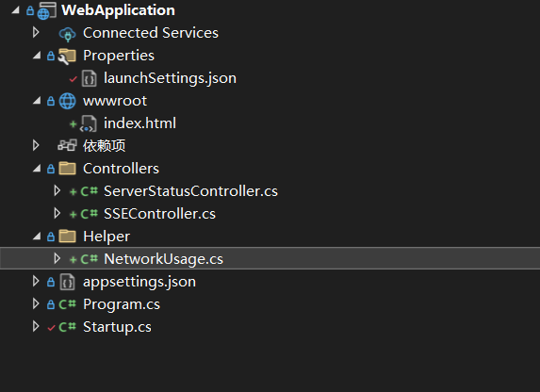The width and height of the screenshot is (540, 392).
Task: Click the C# icon beside Program.cs
Action: (67, 304)
